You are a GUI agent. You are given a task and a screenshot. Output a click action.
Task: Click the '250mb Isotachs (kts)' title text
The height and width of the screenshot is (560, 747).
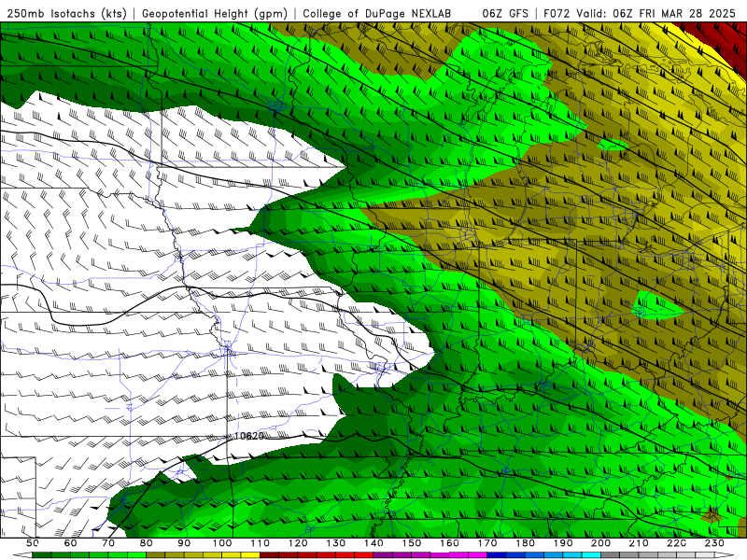click(66, 13)
